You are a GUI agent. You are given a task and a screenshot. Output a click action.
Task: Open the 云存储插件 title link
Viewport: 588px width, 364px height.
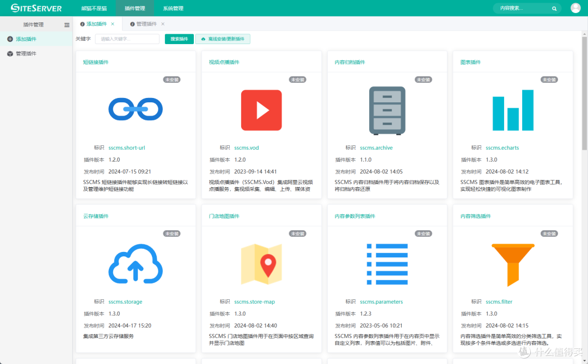pos(96,217)
